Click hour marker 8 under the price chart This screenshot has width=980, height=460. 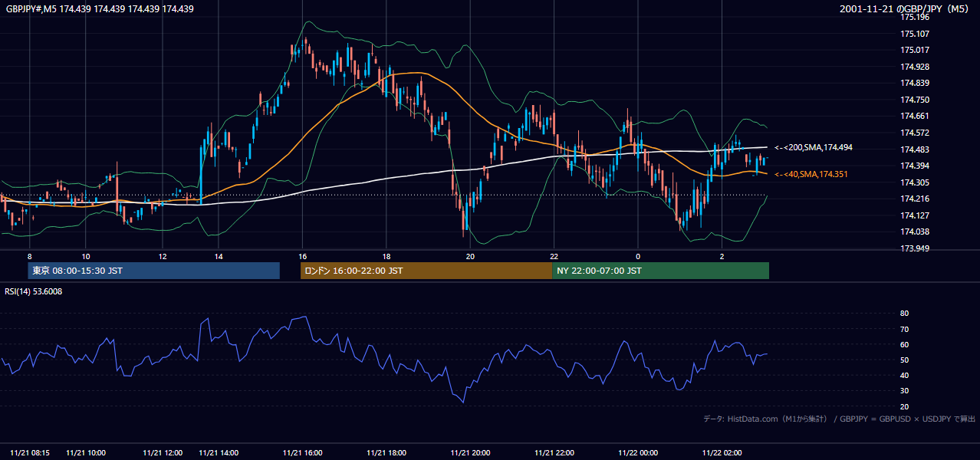[x=29, y=256]
